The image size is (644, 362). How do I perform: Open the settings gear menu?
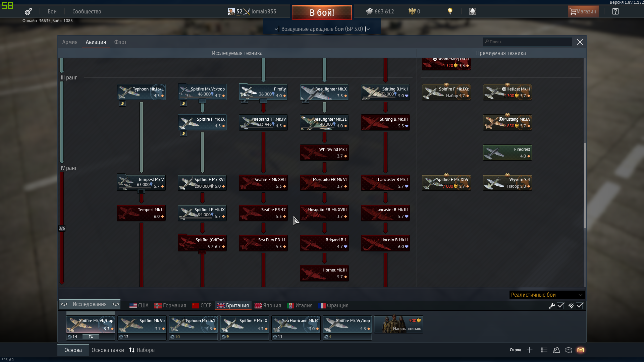point(28,12)
